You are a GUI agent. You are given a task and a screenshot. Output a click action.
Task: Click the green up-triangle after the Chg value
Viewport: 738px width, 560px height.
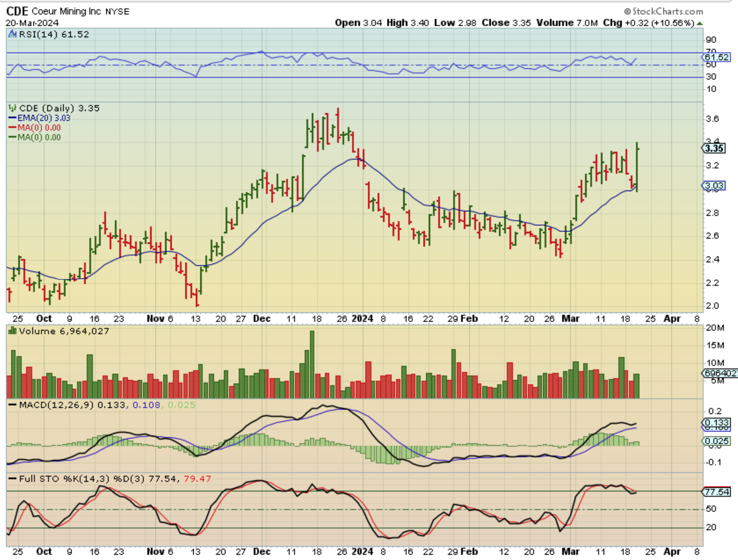tap(700, 23)
